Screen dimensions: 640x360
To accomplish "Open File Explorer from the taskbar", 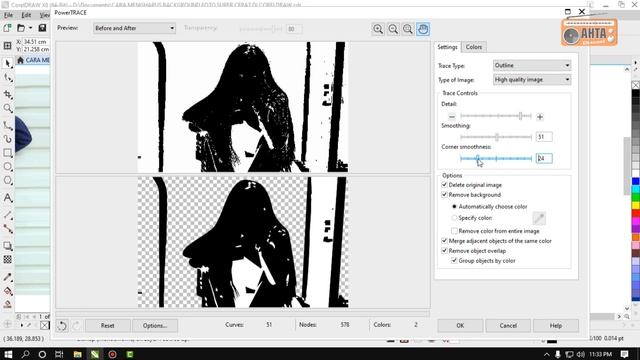I will (x=77, y=354).
